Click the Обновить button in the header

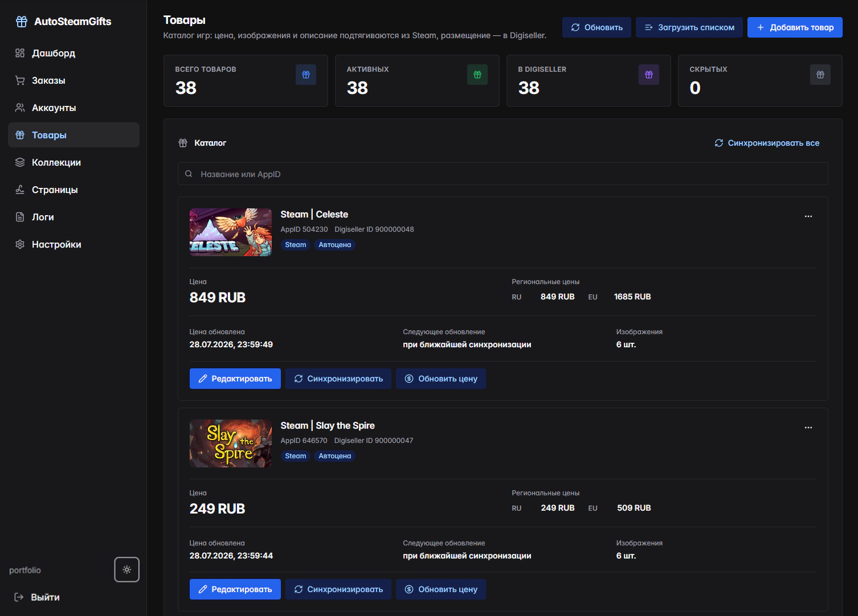[596, 27]
